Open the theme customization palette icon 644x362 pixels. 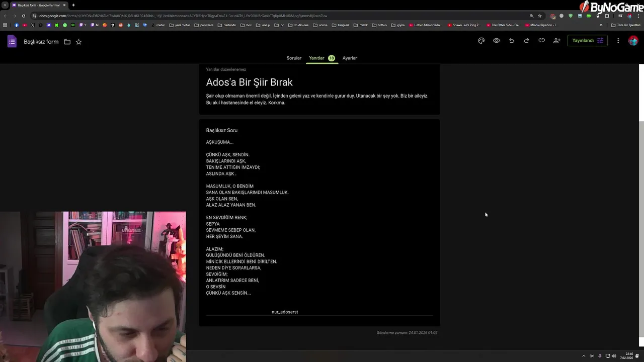pyautogui.click(x=481, y=41)
